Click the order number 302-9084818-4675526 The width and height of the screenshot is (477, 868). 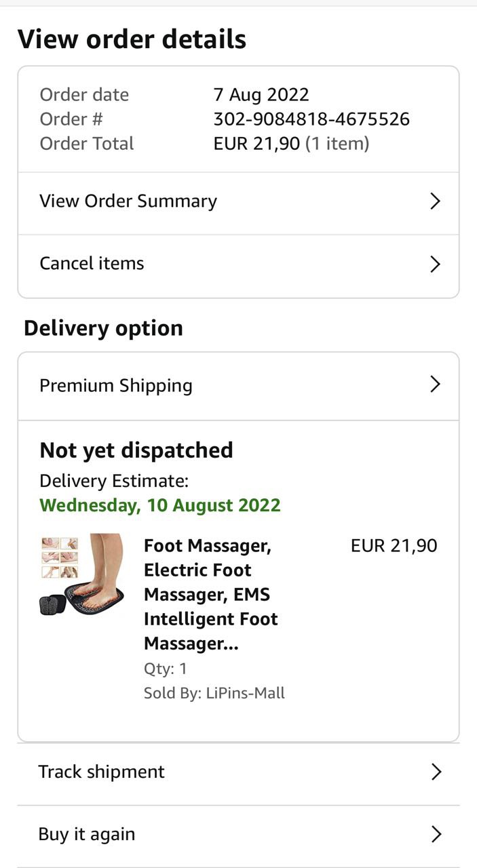[x=311, y=119]
